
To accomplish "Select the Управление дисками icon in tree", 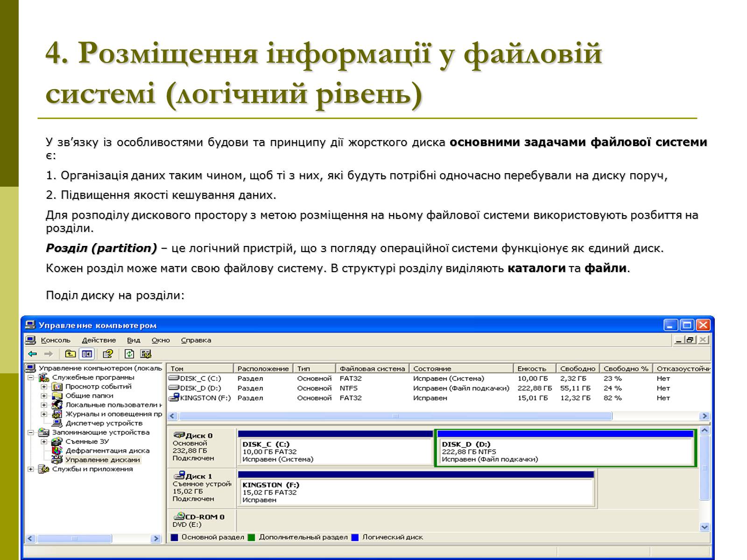I will click(57, 460).
